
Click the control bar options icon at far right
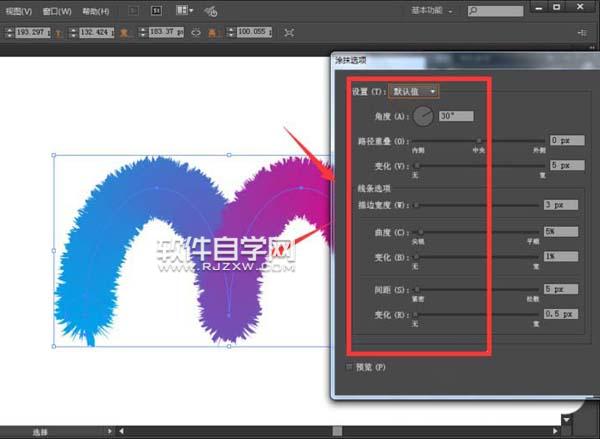(x=582, y=33)
